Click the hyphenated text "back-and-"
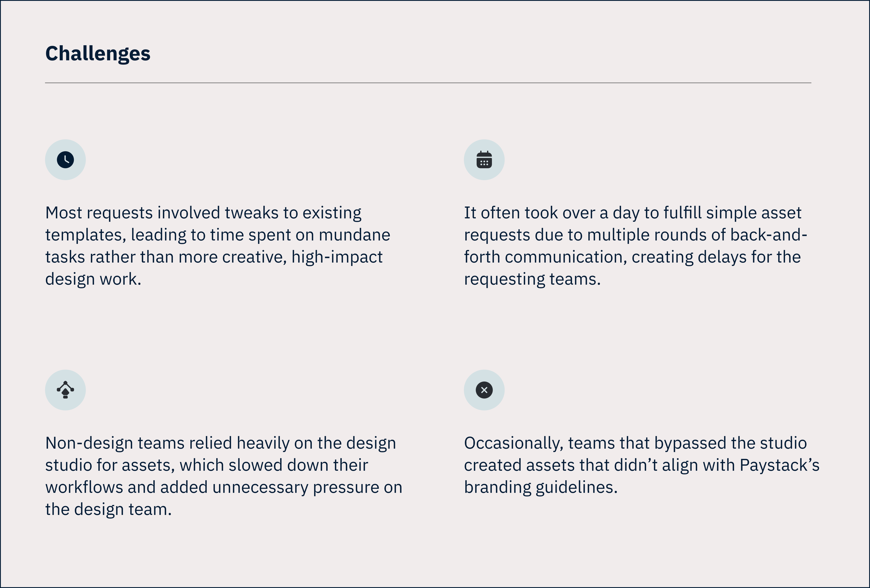This screenshot has width=870, height=588. click(768, 235)
